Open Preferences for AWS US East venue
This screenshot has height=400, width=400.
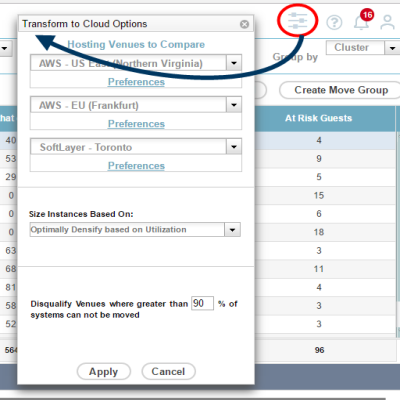[x=136, y=82]
